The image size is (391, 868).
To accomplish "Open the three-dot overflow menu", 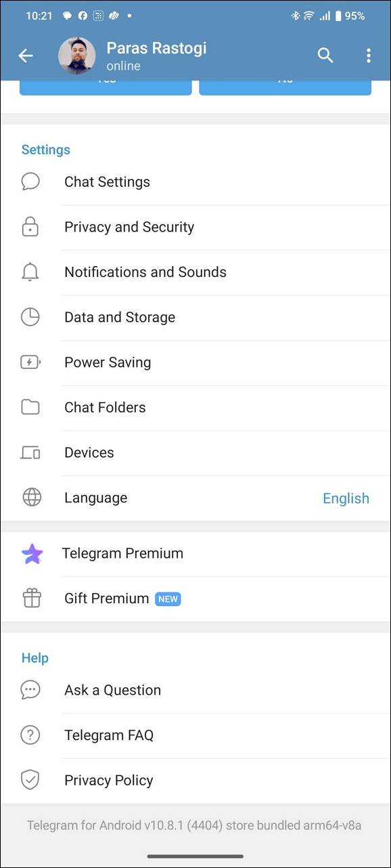I will (x=369, y=56).
